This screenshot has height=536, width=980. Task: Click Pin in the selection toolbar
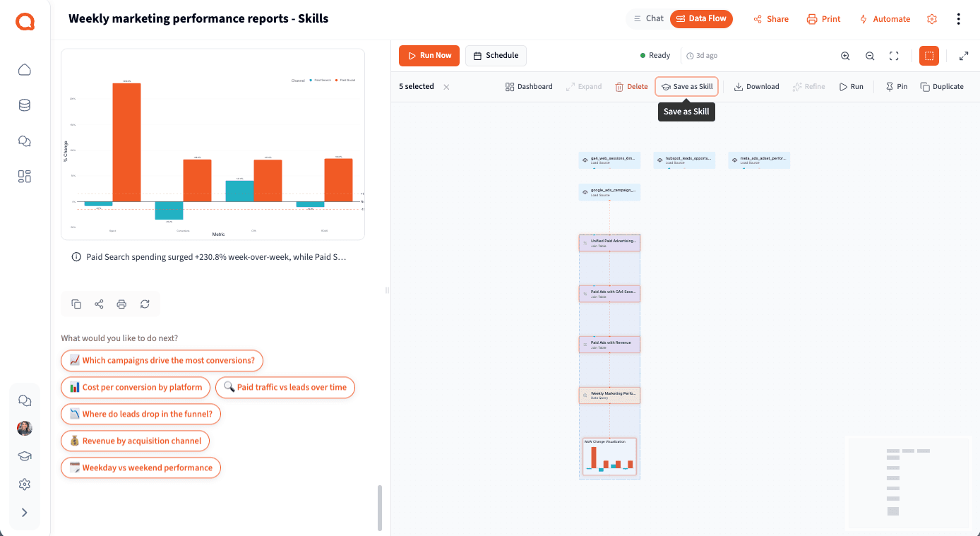pyautogui.click(x=896, y=87)
